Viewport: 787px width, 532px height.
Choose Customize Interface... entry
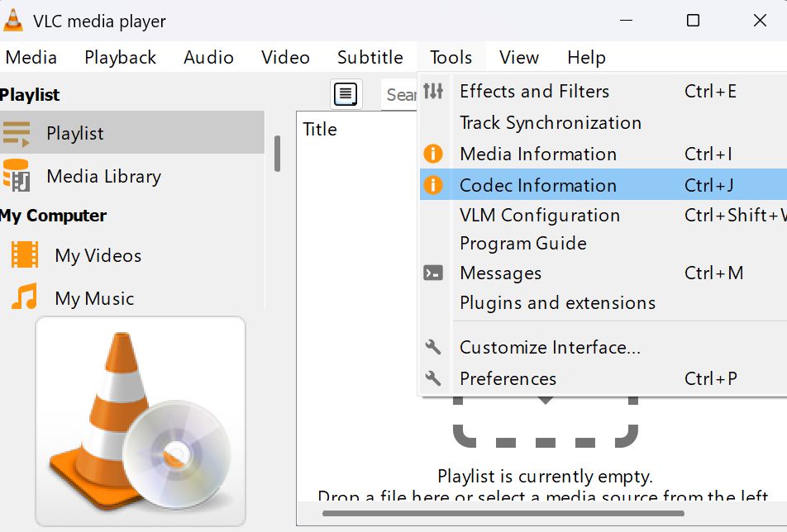tap(603, 347)
